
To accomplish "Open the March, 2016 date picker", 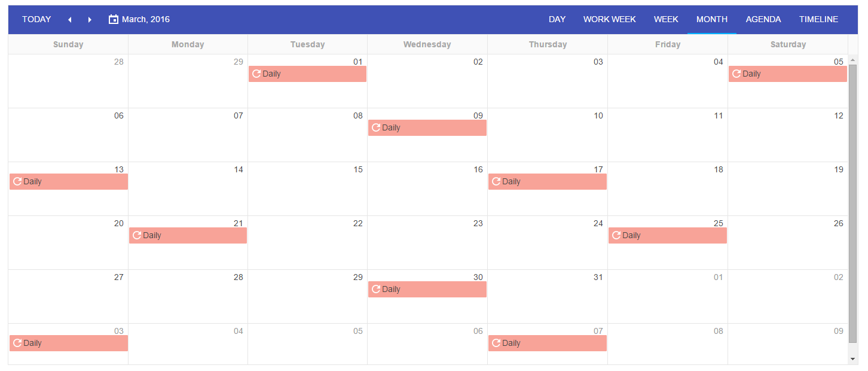I will click(145, 19).
